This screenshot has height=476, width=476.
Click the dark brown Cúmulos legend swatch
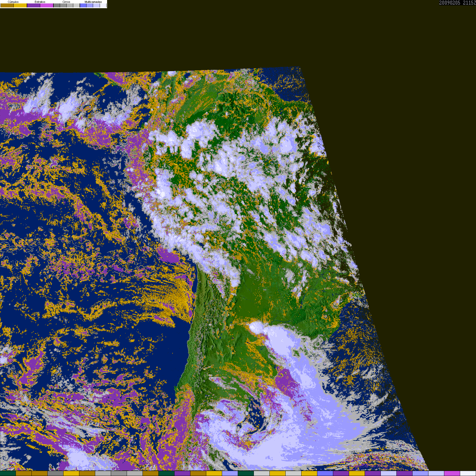[7, 5]
